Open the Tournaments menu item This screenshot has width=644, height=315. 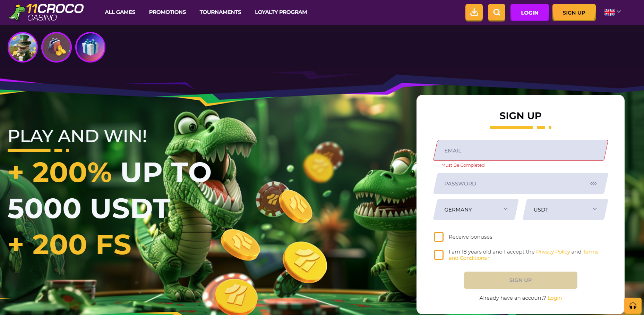point(220,12)
